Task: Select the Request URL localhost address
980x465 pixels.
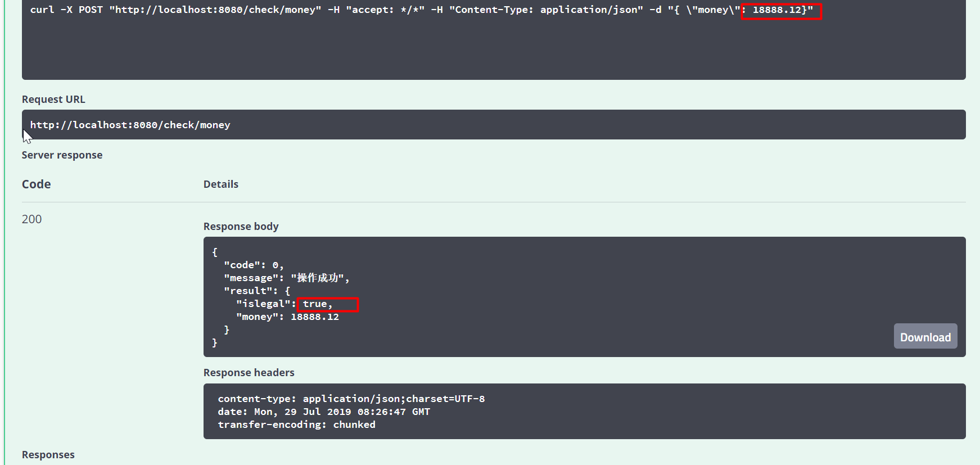Action: click(130, 125)
